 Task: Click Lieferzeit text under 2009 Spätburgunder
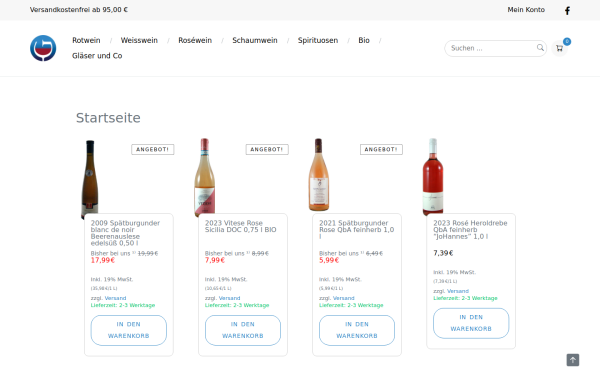pyautogui.click(x=123, y=305)
